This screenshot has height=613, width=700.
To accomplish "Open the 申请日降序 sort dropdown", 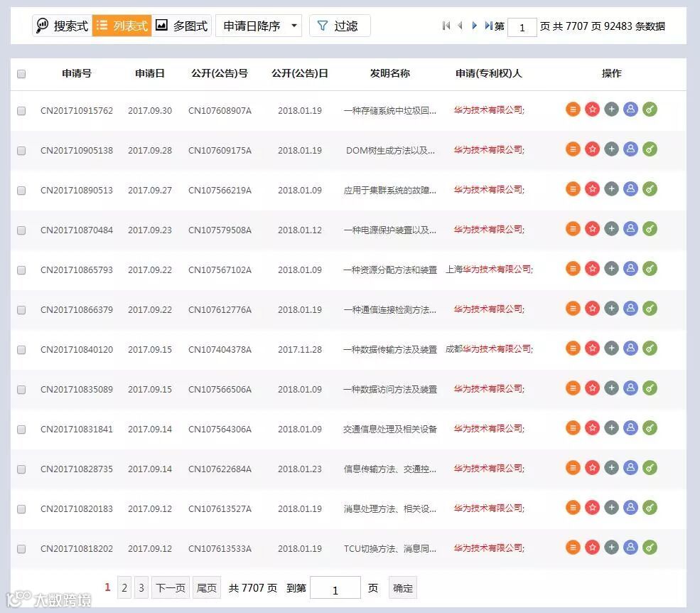I will pyautogui.click(x=259, y=26).
